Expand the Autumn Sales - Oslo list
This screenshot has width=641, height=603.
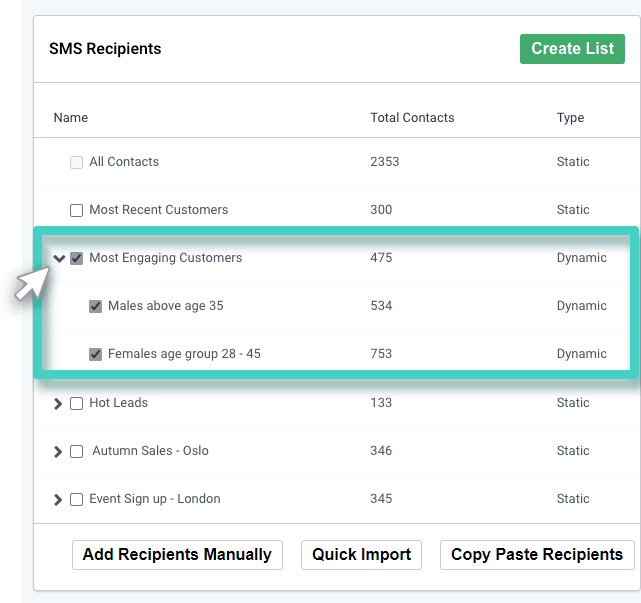click(x=58, y=451)
